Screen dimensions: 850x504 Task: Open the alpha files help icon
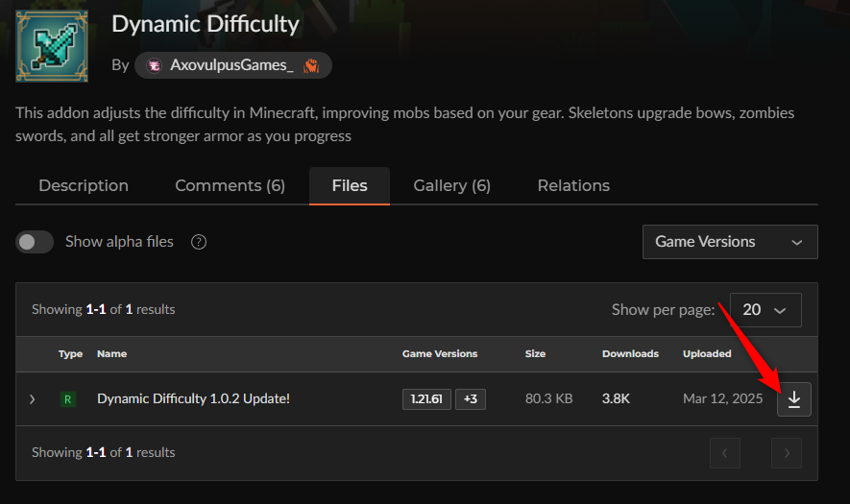199,242
